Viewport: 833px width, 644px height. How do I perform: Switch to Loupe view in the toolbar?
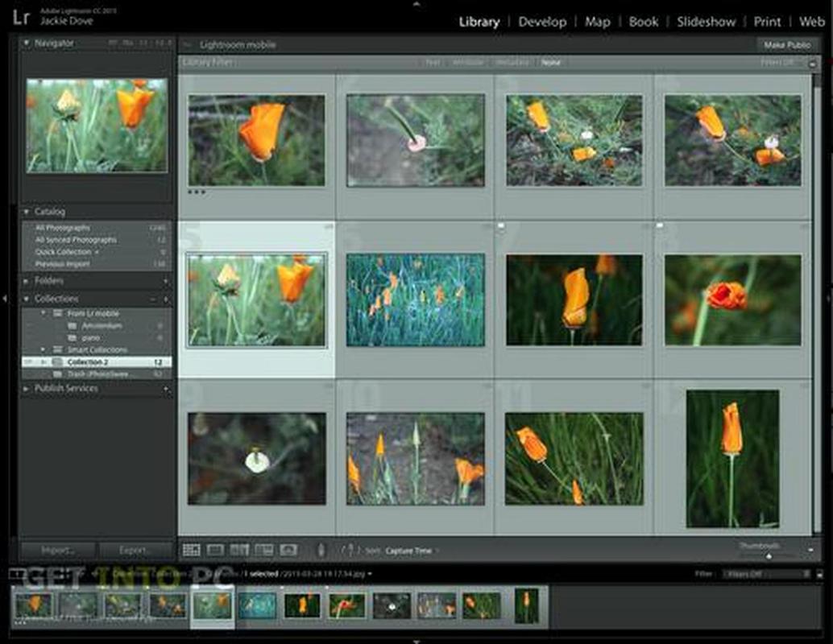215,550
